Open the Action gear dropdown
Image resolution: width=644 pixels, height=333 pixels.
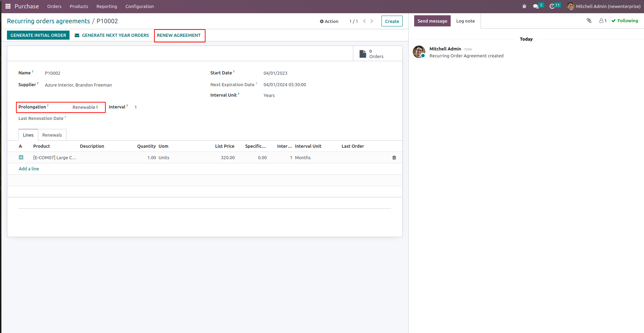329,21
